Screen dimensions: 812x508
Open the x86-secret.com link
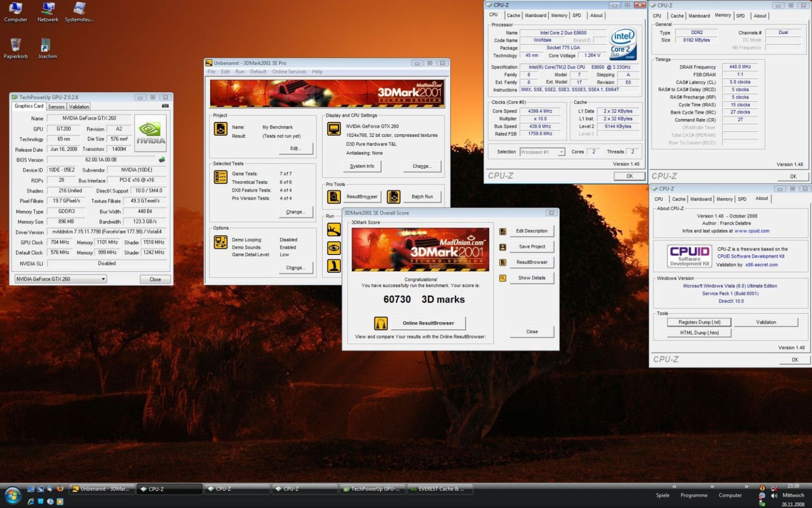[x=762, y=265]
